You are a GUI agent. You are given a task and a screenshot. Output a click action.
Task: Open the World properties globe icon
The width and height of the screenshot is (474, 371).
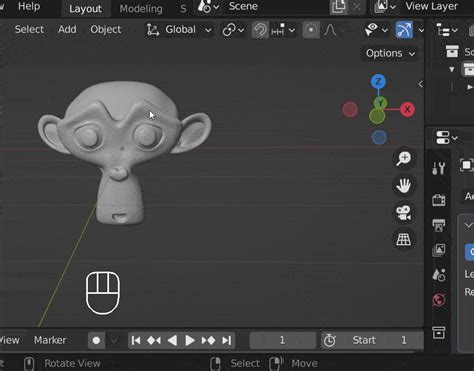tap(439, 300)
